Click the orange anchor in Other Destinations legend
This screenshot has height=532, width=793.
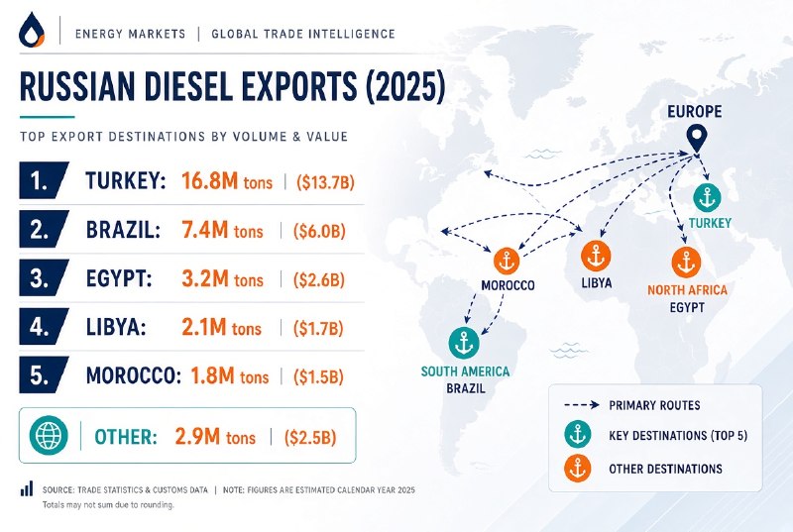pyautogui.click(x=578, y=468)
